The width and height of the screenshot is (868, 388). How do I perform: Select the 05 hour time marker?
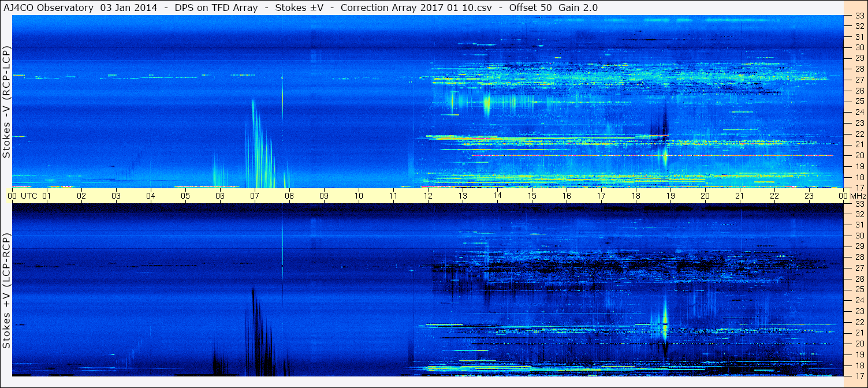[185, 196]
